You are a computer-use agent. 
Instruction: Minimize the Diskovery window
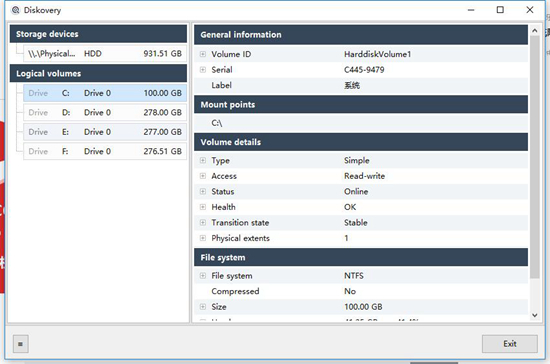click(x=471, y=10)
